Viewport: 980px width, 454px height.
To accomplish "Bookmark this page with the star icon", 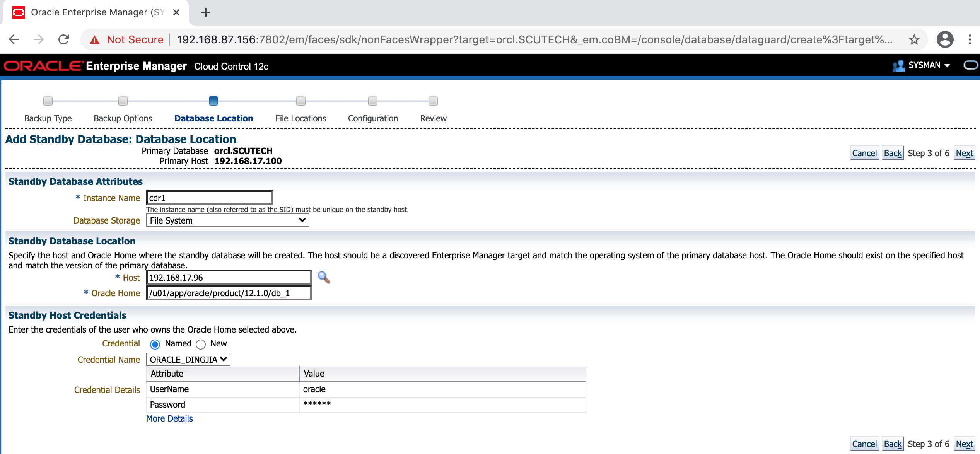I will (914, 39).
